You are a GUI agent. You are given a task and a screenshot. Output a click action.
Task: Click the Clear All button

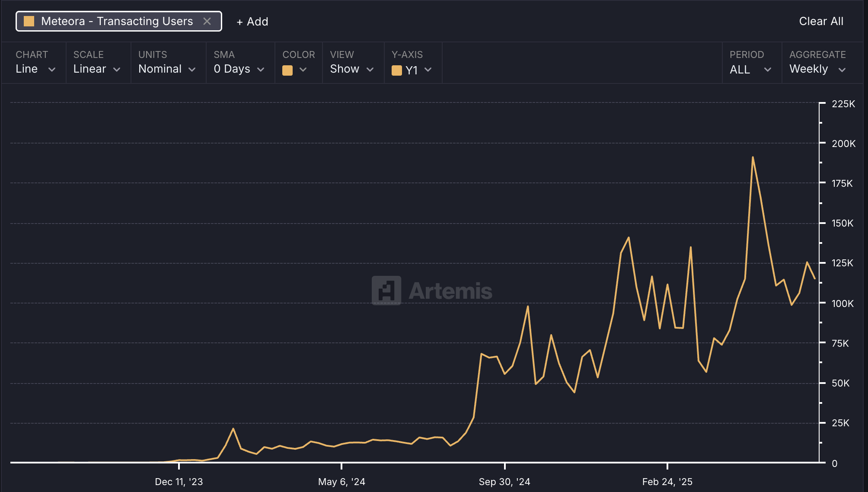(x=821, y=21)
